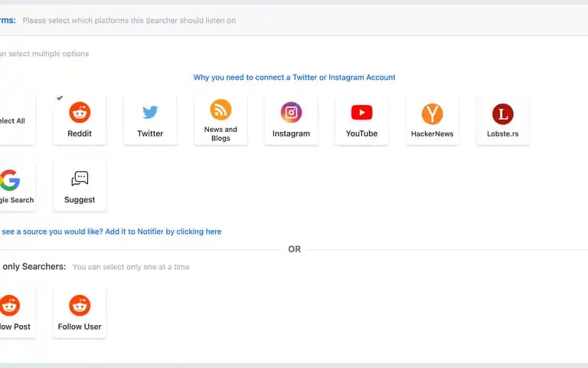Select the Twitter bird icon
Screen dimensions: 588x368
[x=150, y=112]
